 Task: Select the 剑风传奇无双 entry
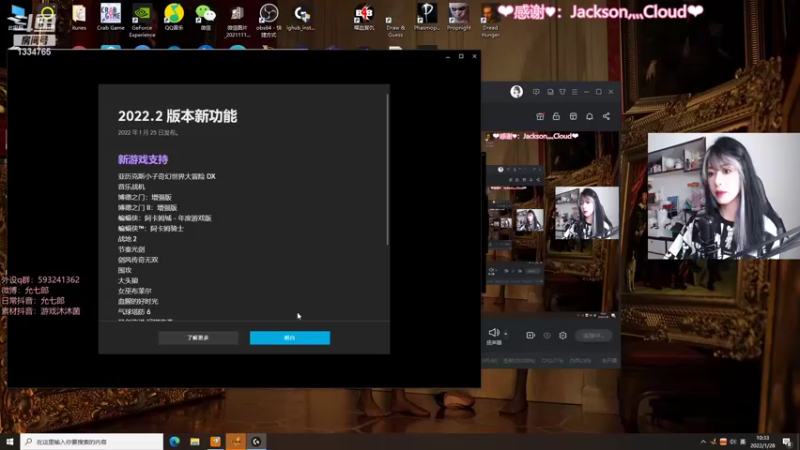pos(138,259)
